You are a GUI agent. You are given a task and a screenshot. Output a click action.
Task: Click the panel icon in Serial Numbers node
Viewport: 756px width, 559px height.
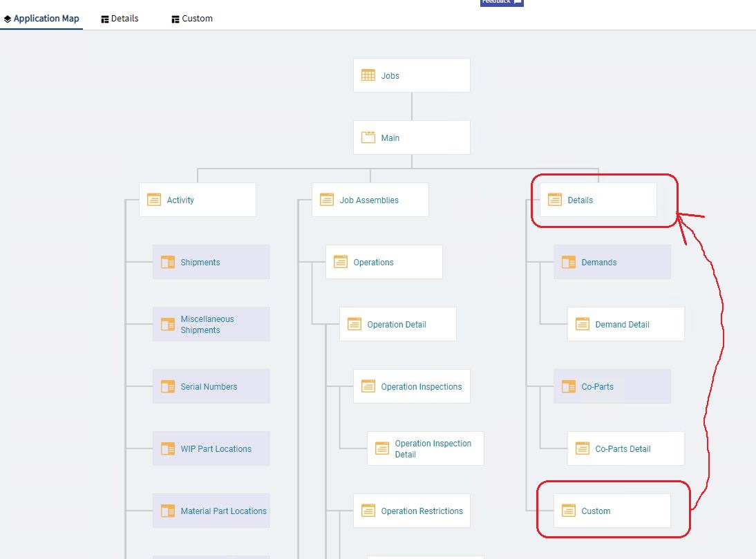click(x=168, y=386)
